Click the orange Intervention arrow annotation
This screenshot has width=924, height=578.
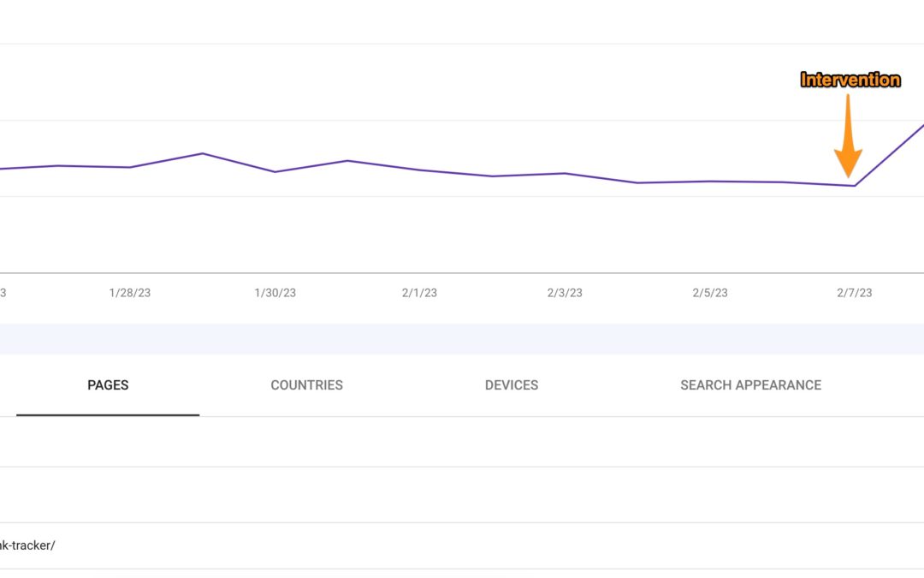coord(847,137)
